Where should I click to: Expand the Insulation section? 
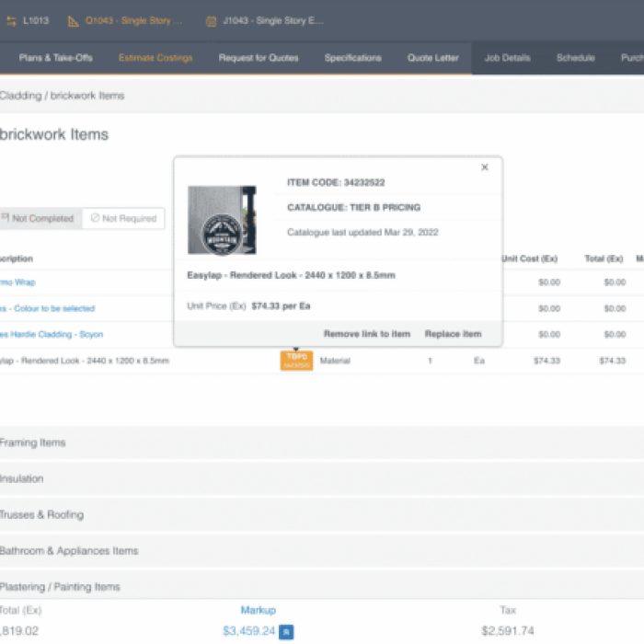click(22, 478)
